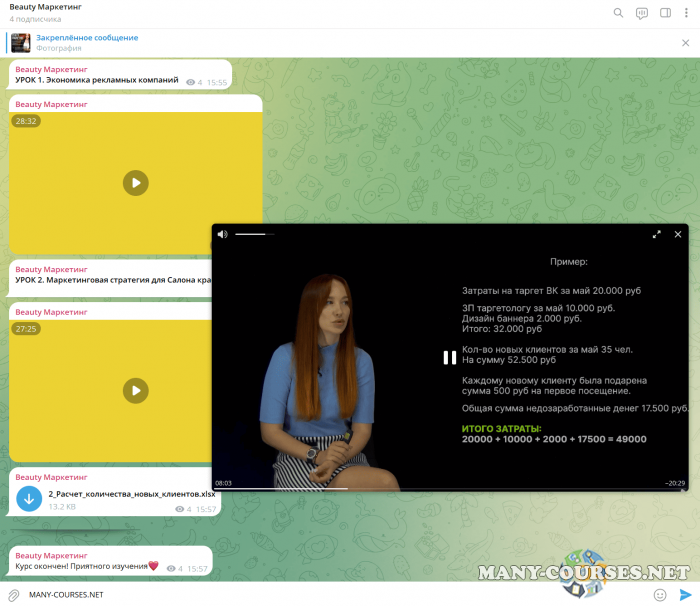
Task: Pause the currently playing video
Action: click(x=450, y=357)
